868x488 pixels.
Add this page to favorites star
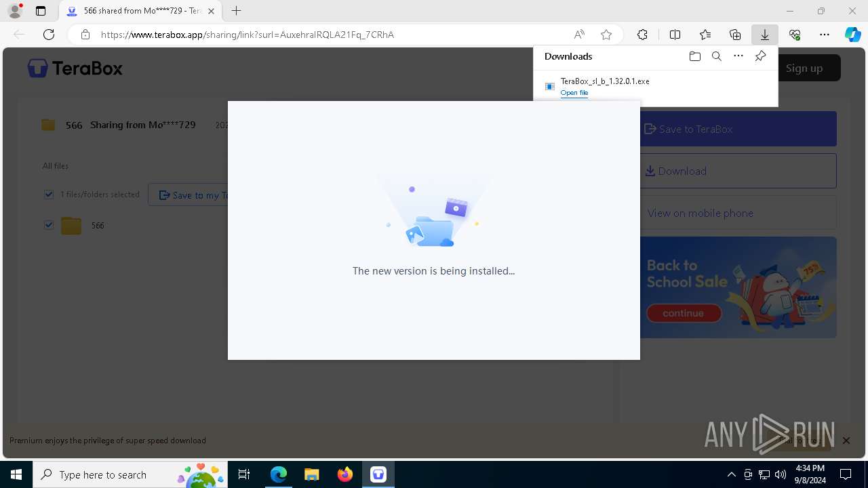[x=606, y=35]
